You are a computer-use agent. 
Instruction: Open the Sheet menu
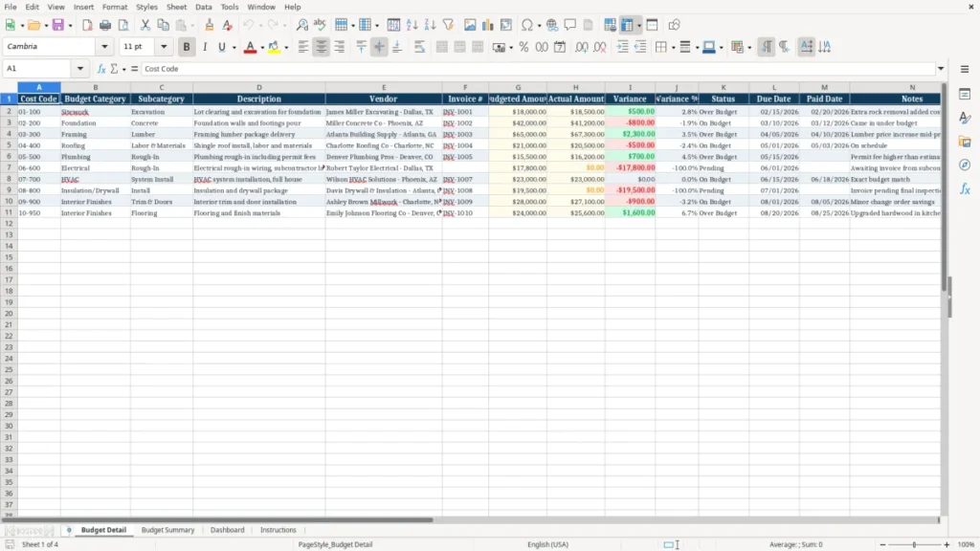click(176, 7)
